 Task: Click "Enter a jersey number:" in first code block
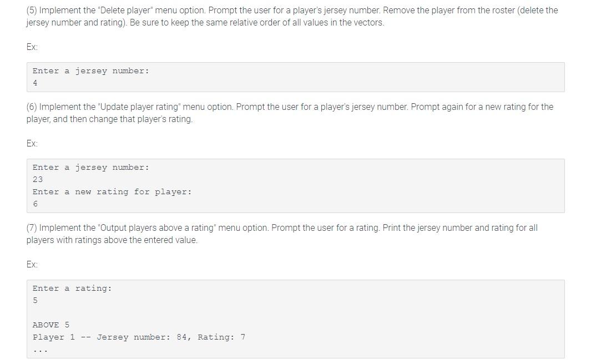[91, 71]
